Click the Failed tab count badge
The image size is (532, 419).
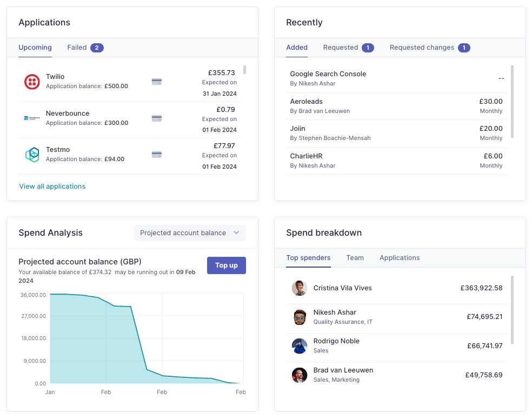click(x=97, y=48)
